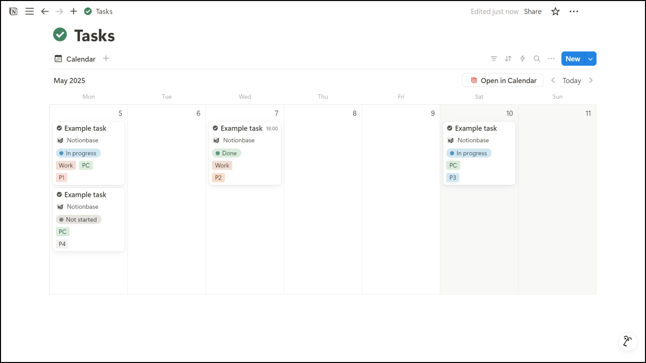The height and width of the screenshot is (363, 646).
Task: Open the automations lightning icon
Action: (522, 59)
